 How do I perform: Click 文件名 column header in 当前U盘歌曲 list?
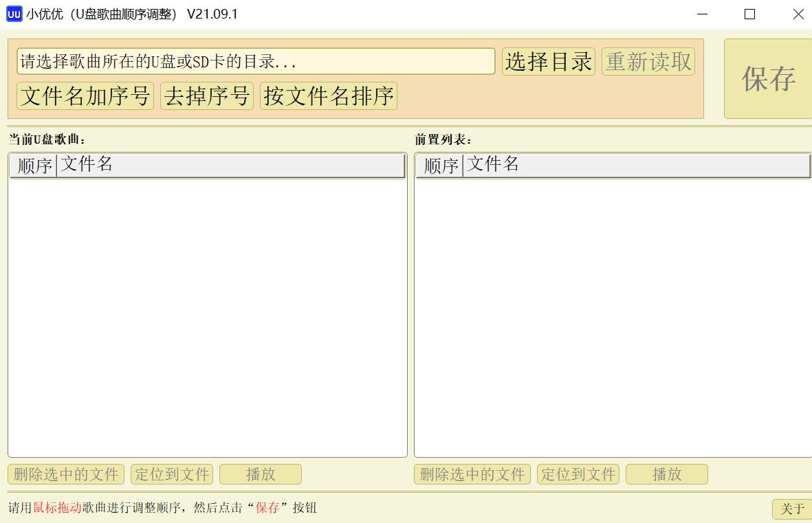(x=230, y=166)
